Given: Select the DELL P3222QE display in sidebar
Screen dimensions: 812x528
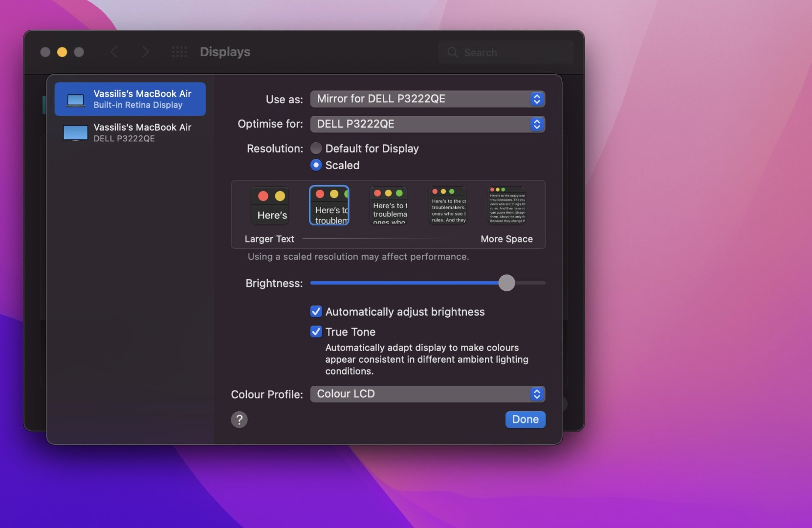Looking at the screenshot, I should click(x=130, y=132).
